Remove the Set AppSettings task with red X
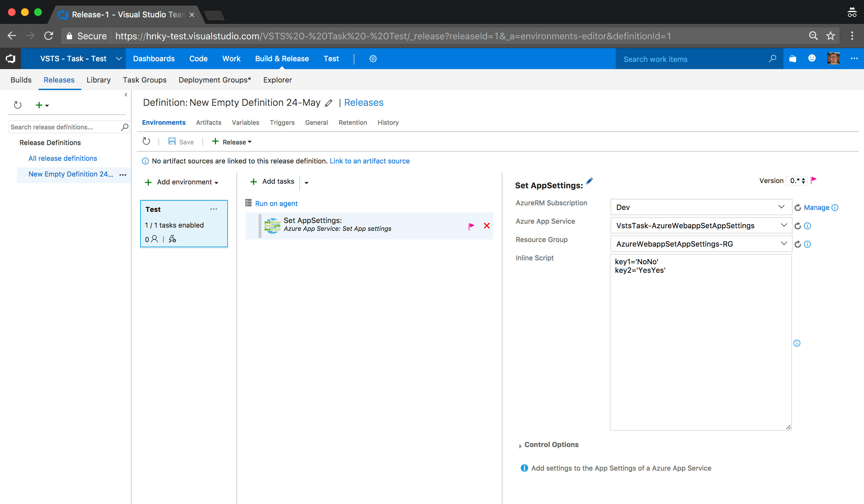Screen dimensions: 864x504 click(486, 226)
